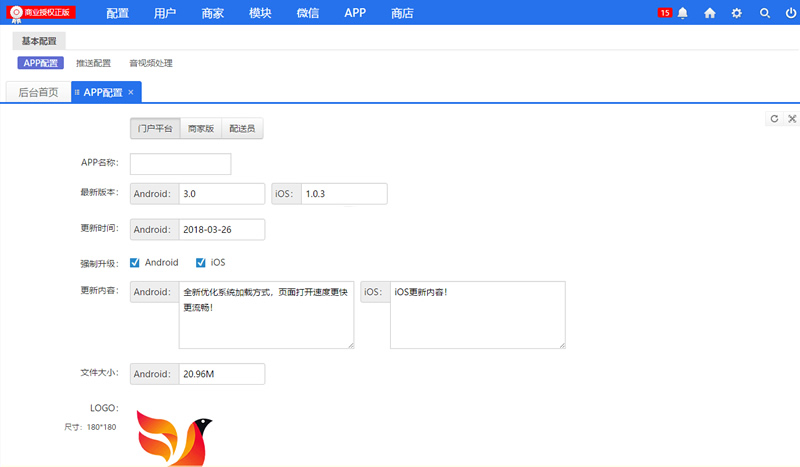
Task: Click the notification bell icon
Action: tap(683, 13)
